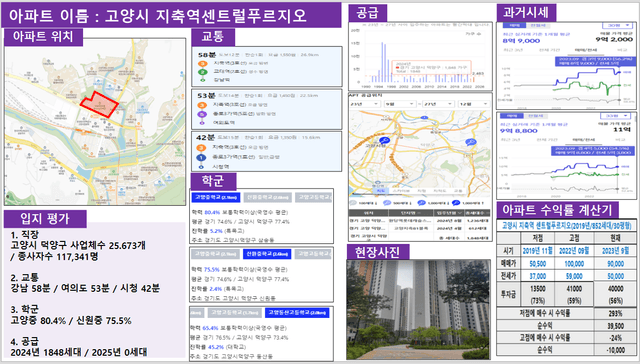Click the left blue supply marker near 고양시청
Image resolution: width=640 pixels, height=364 pixels.
[x=384, y=140]
